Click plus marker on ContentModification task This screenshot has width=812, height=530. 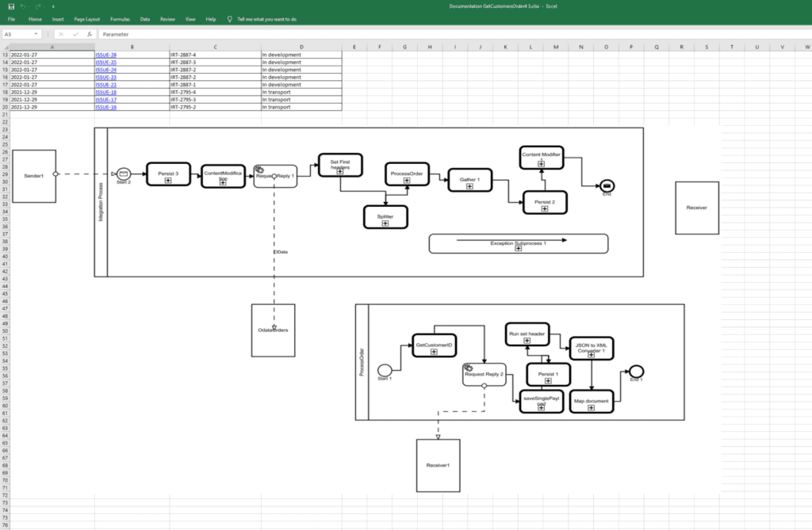click(x=223, y=182)
